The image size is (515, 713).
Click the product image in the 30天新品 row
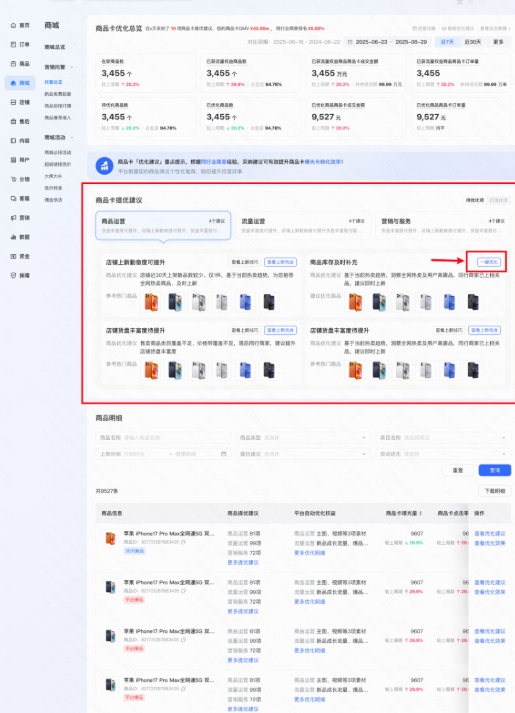(110, 538)
